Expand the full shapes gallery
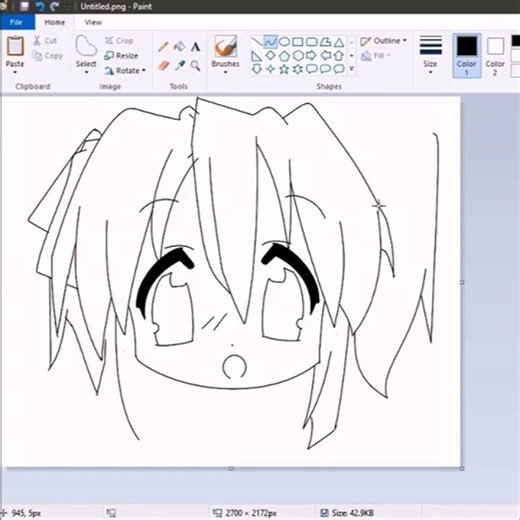This screenshot has width=520, height=520. [x=352, y=69]
